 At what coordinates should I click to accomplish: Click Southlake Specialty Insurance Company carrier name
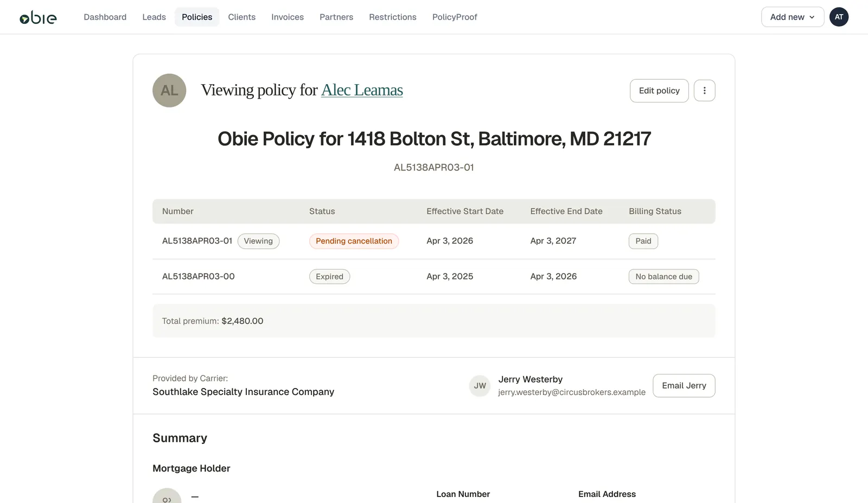[x=243, y=392]
